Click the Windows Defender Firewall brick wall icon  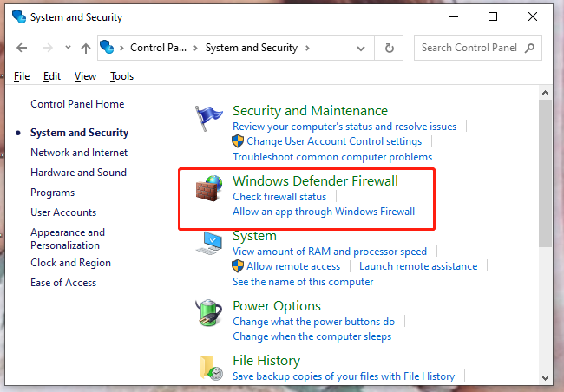pyautogui.click(x=209, y=188)
